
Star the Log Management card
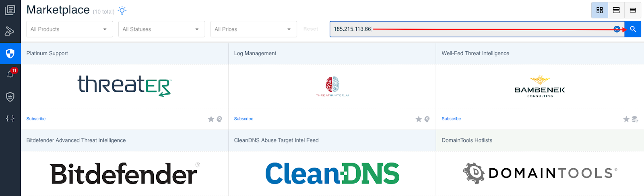tap(419, 119)
